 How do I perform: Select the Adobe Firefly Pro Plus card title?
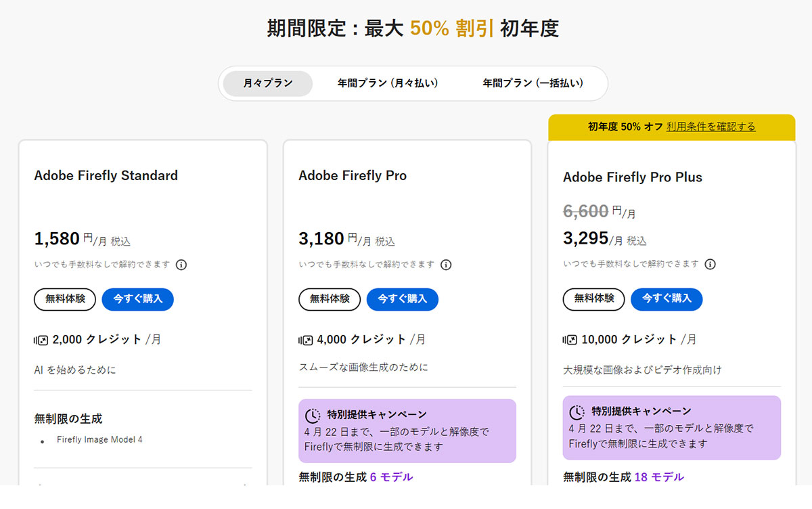point(632,177)
